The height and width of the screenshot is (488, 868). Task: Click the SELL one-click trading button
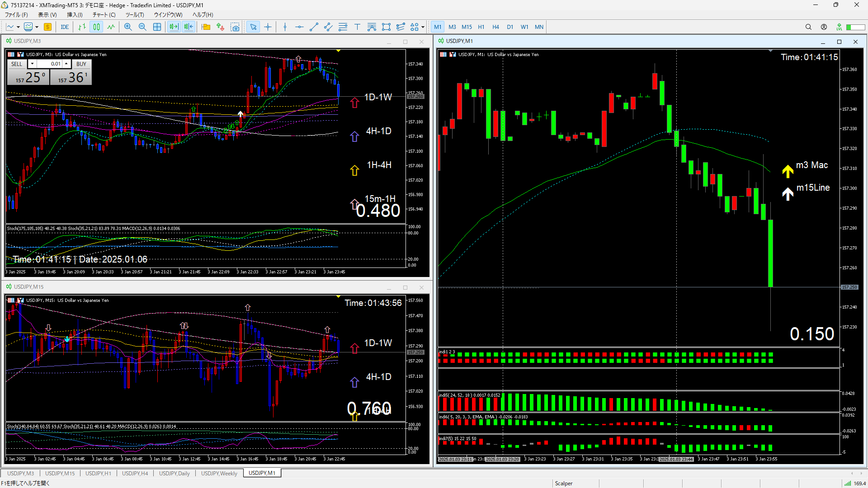point(17,64)
